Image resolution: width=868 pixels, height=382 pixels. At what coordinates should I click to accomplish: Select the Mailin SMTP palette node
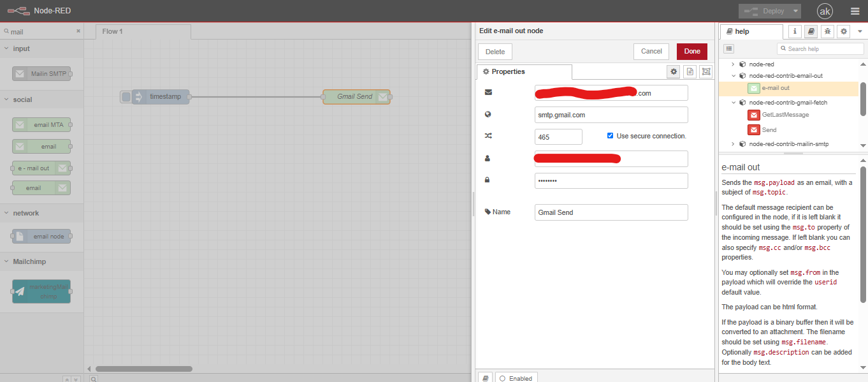(x=41, y=74)
